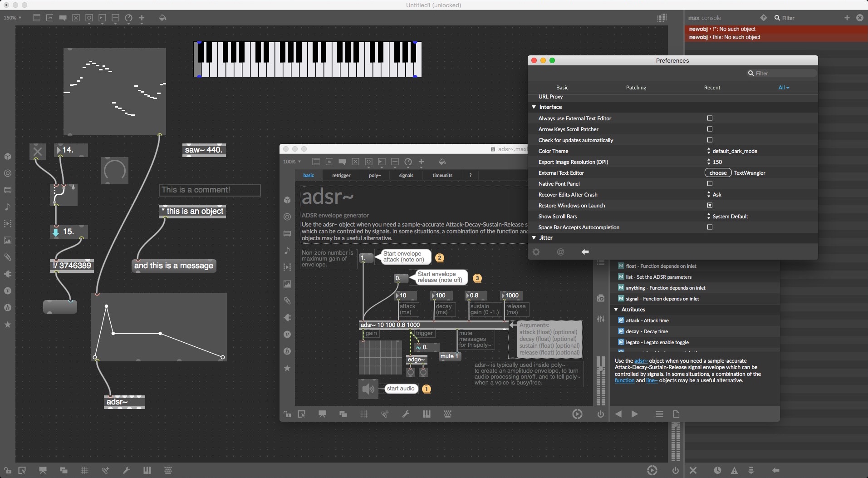Open the retrigger tab in the adsr~ help
Screen dimensions: 868x478
(341, 175)
